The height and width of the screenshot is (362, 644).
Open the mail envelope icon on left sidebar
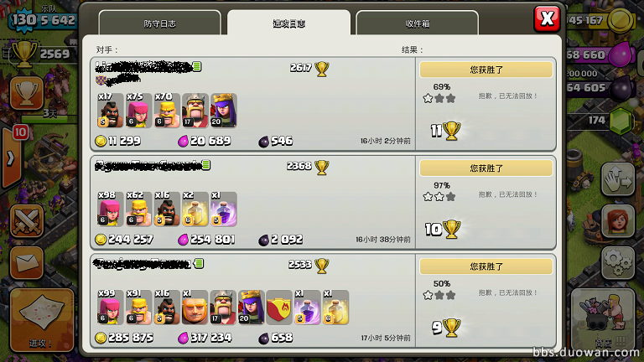coord(27,262)
